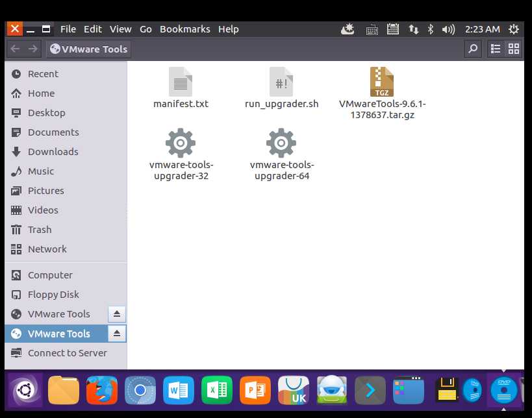The height and width of the screenshot is (418, 532).
Task: Open the unselected VMware Tools sidebar entry
Action: (56, 314)
